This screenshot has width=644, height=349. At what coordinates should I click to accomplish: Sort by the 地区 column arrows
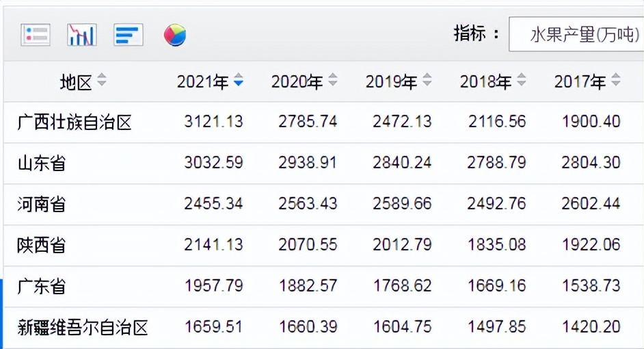[x=102, y=81]
